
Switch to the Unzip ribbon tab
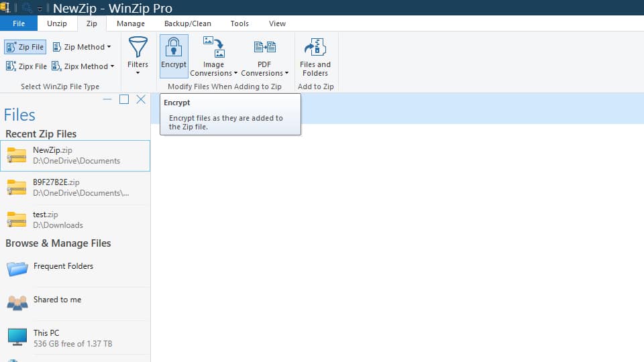[56, 23]
